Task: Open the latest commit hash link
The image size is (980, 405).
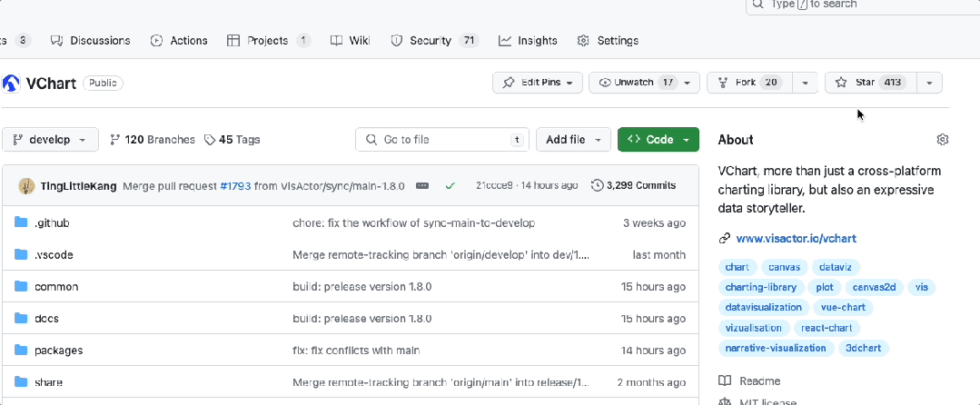Action: coord(494,185)
